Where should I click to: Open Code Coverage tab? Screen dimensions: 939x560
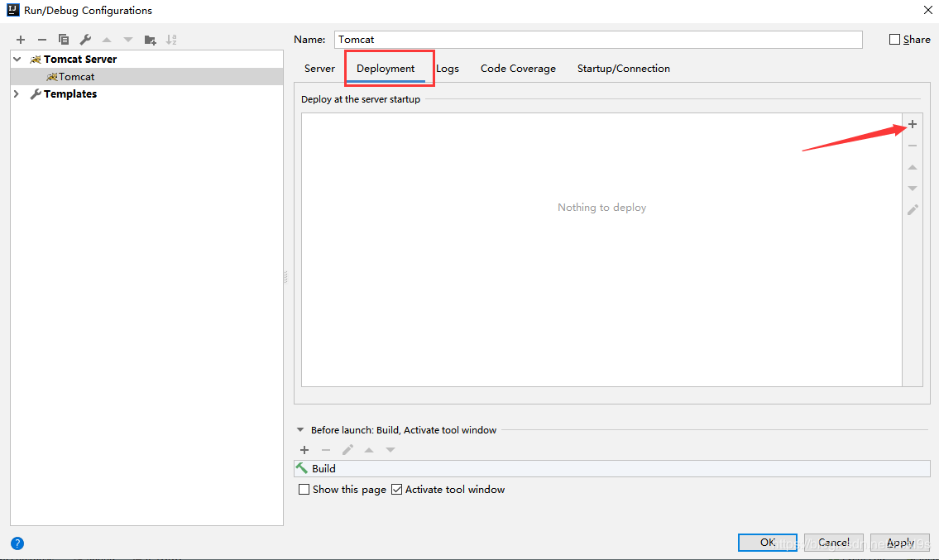tap(518, 69)
